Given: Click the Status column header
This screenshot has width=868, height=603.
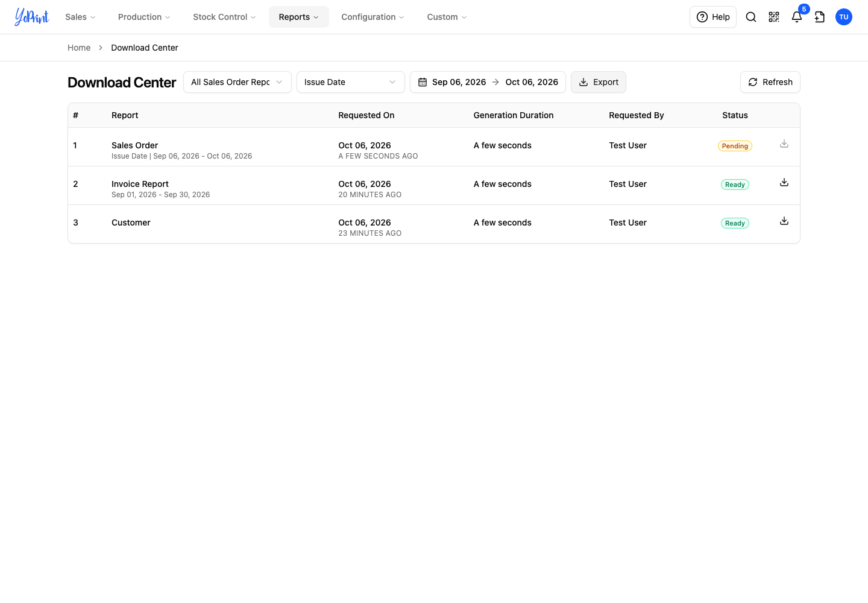Looking at the screenshot, I should click(x=735, y=115).
